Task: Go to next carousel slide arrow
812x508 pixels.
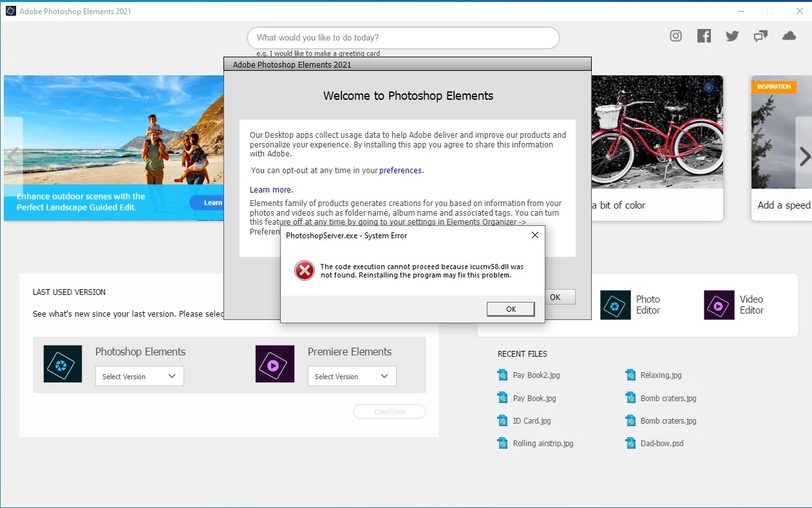Action: coord(804,156)
